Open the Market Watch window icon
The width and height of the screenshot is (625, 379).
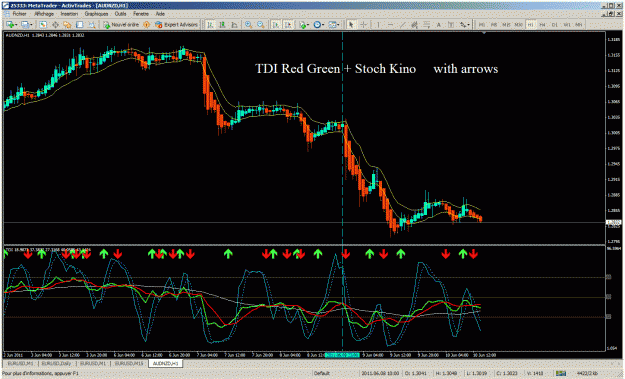[43, 25]
